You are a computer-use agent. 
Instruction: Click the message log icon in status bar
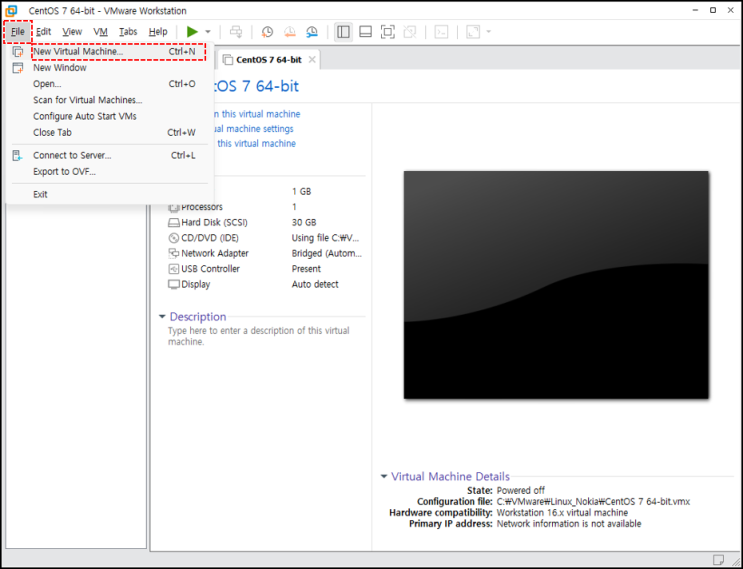click(x=718, y=560)
